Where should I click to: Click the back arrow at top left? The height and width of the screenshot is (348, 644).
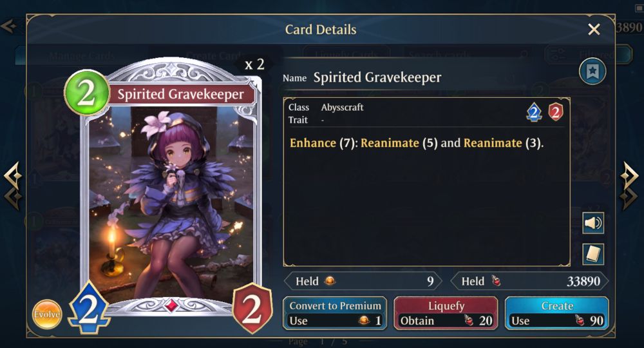point(9,26)
